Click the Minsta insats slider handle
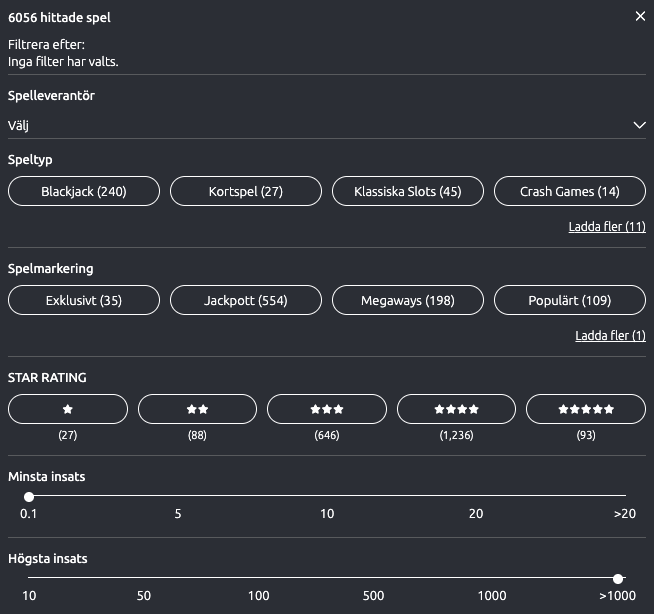Image resolution: width=654 pixels, height=614 pixels. coord(29,496)
